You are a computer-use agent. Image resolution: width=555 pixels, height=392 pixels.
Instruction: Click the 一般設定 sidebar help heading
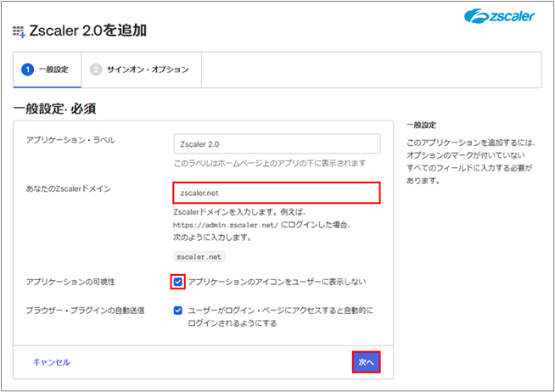[x=421, y=126]
